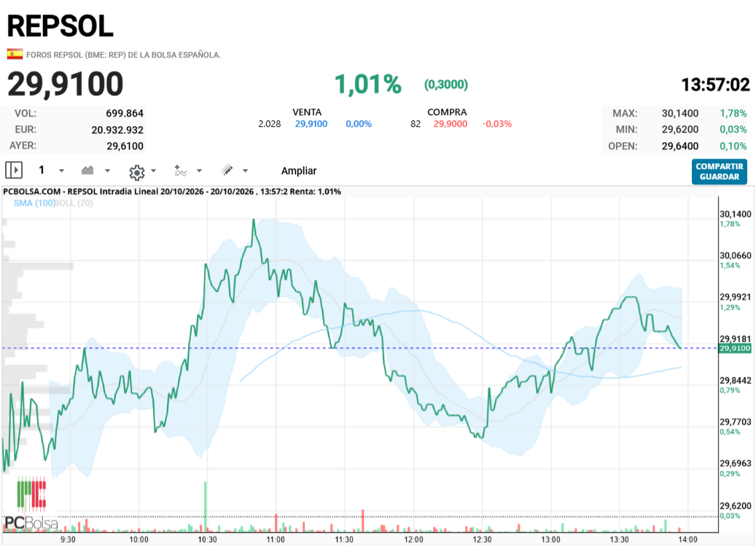Click the 30,0660 price axis label
Screen dimensions: 756x546
click(736, 255)
